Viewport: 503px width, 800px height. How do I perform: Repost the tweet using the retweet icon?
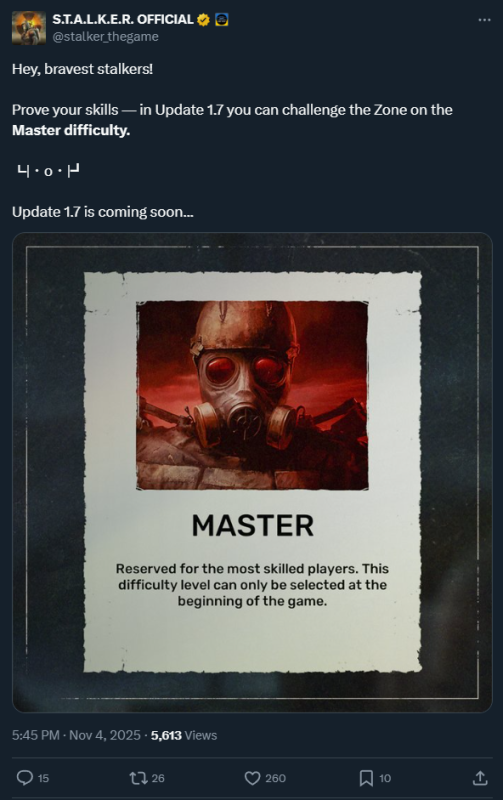coord(138,778)
